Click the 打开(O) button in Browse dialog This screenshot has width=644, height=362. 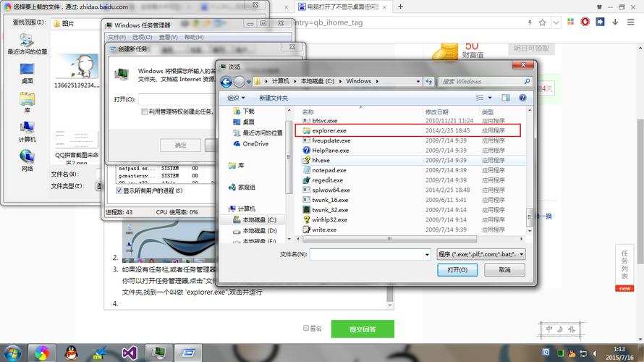[457, 270]
